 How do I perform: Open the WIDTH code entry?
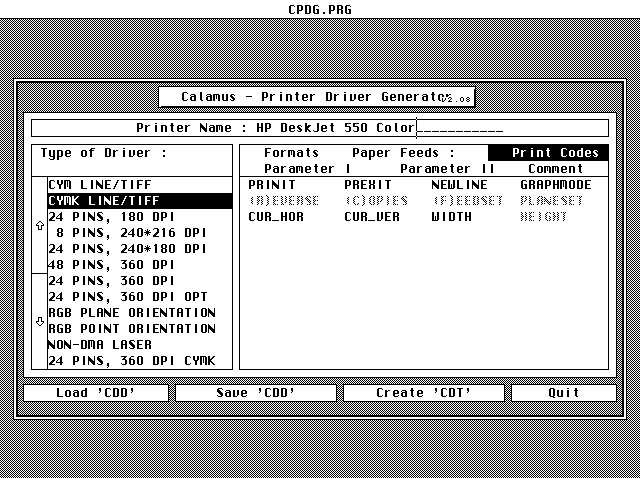click(451, 217)
